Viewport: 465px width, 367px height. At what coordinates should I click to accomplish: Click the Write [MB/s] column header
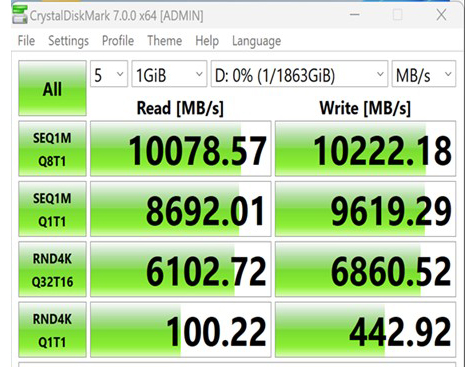click(x=365, y=108)
